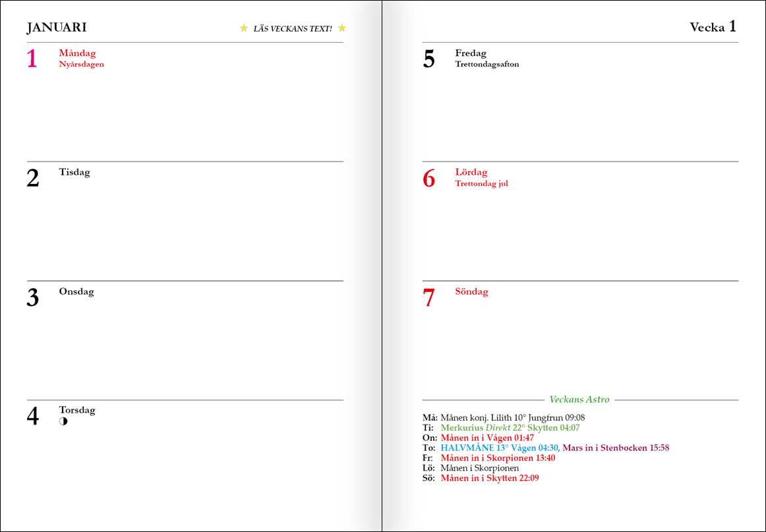Click the red Trettondag jul holiday text
766x532 pixels.
pyautogui.click(x=481, y=184)
